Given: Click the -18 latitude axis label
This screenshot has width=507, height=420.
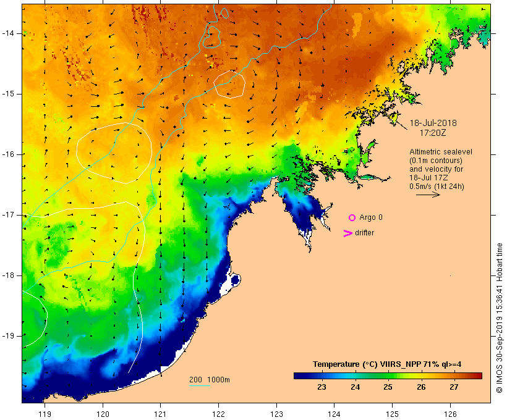Looking at the screenshot, I should point(7,275).
